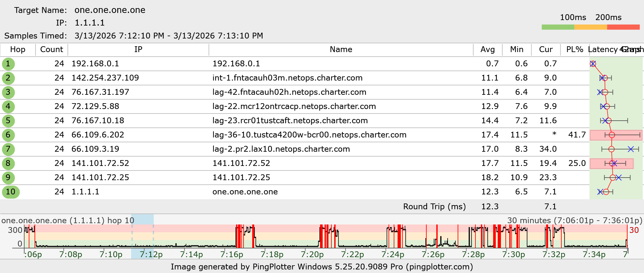This screenshot has width=644, height=273.
Task: Click the PL% column header
Action: click(575, 49)
